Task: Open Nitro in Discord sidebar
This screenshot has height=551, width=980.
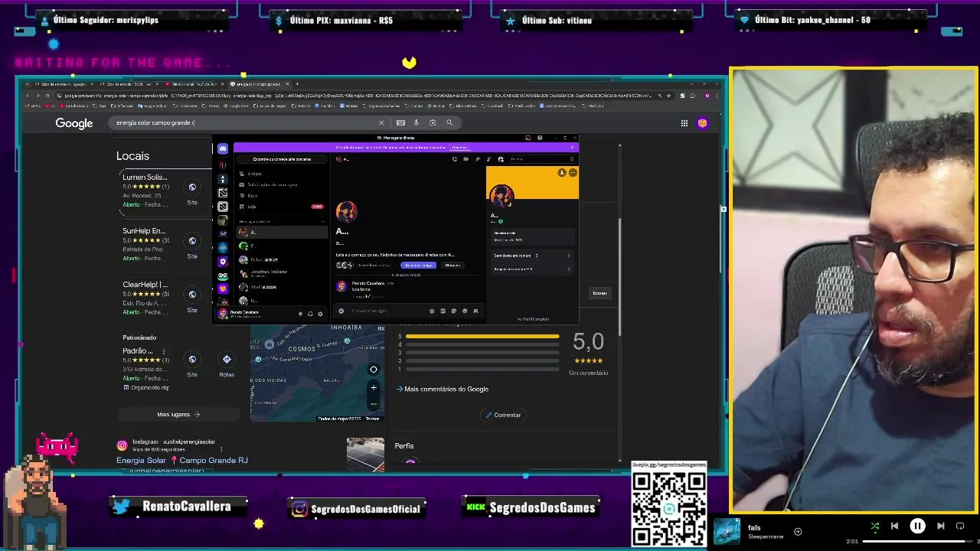Action: (x=282, y=195)
